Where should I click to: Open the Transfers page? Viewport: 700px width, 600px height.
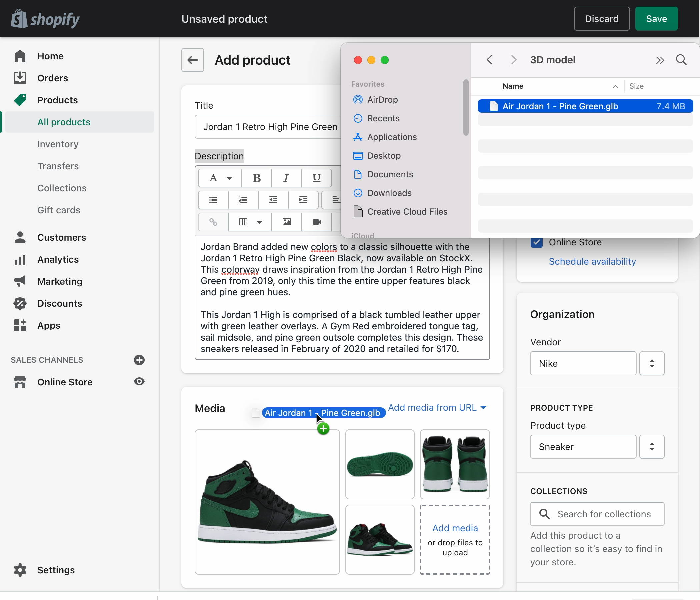click(x=58, y=166)
